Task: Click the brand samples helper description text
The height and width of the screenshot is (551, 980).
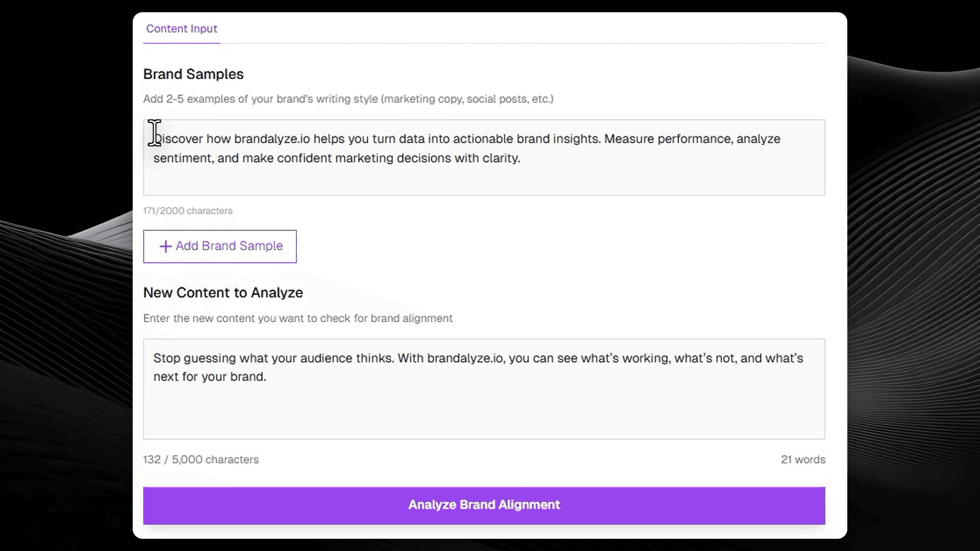Action: pos(348,99)
